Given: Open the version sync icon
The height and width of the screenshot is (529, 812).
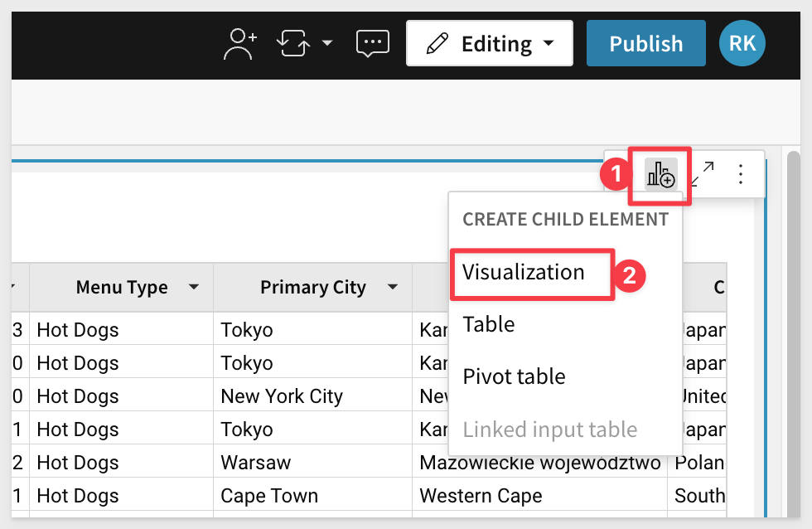Looking at the screenshot, I should (x=294, y=43).
